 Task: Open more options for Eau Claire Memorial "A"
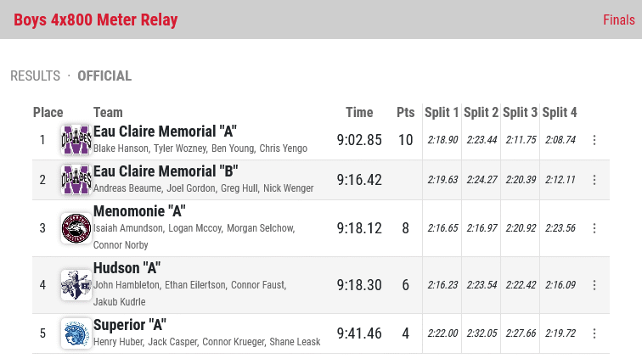[x=594, y=140]
